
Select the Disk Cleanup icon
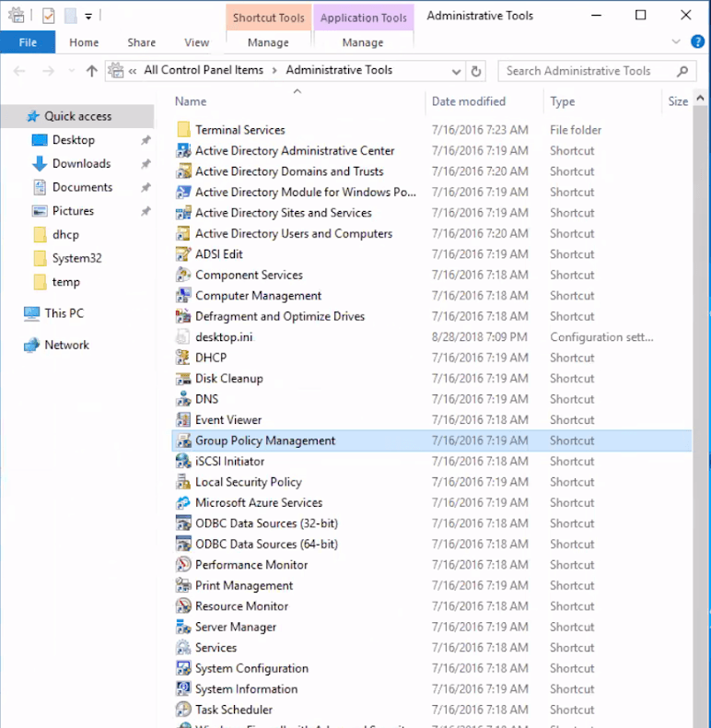[x=183, y=379]
